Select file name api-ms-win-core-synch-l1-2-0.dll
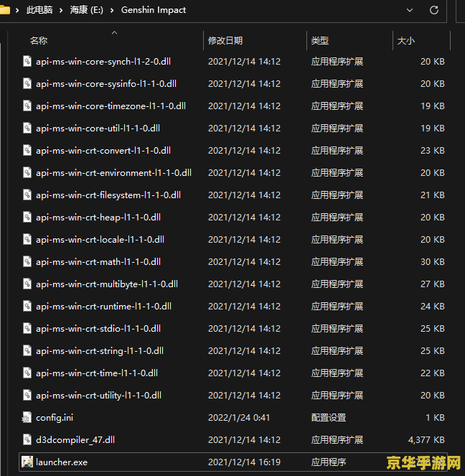 point(103,62)
